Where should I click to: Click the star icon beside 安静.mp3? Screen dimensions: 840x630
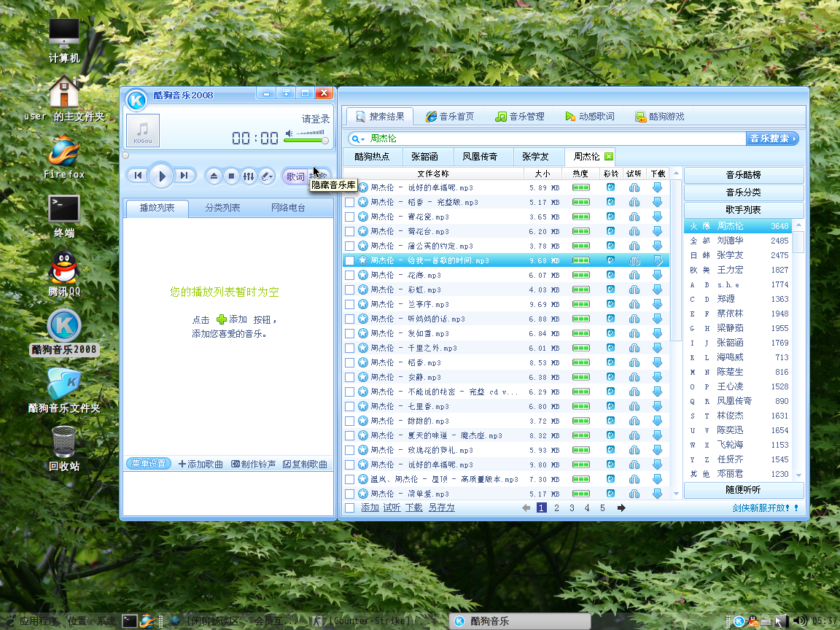pos(362,377)
